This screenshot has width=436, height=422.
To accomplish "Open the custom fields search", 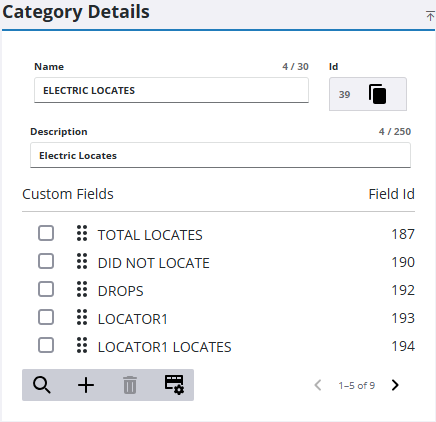I will (42, 385).
